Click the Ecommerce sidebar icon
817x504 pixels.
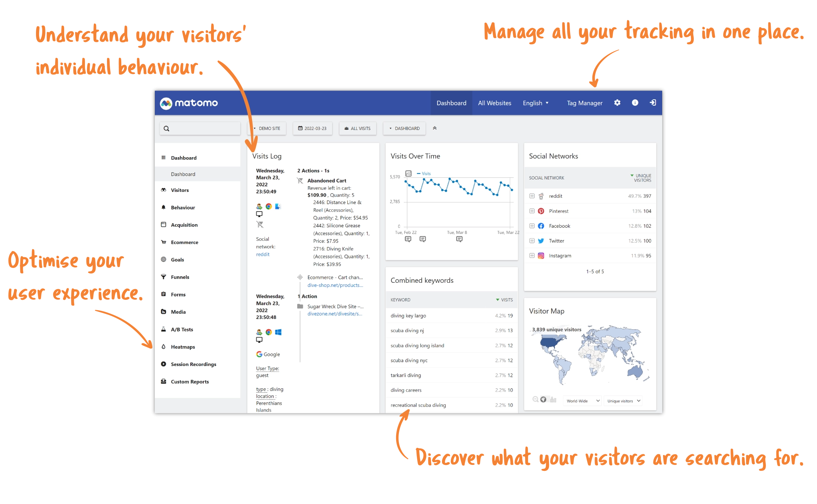click(x=164, y=241)
